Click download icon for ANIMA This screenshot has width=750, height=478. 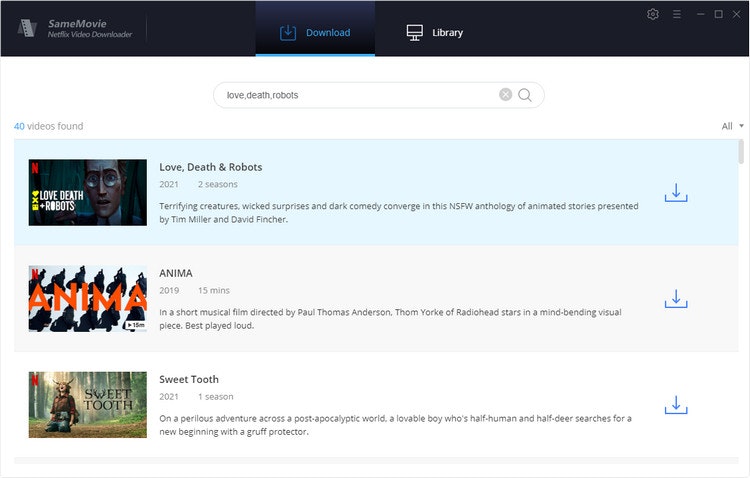coord(676,299)
